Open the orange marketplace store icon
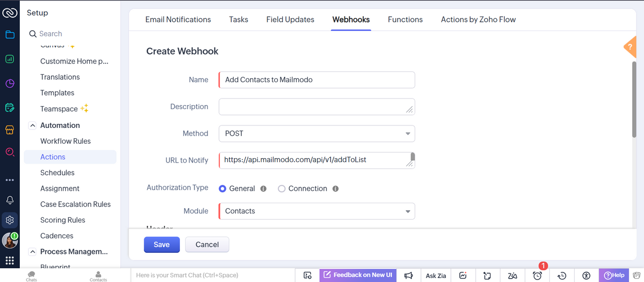 tap(10, 130)
